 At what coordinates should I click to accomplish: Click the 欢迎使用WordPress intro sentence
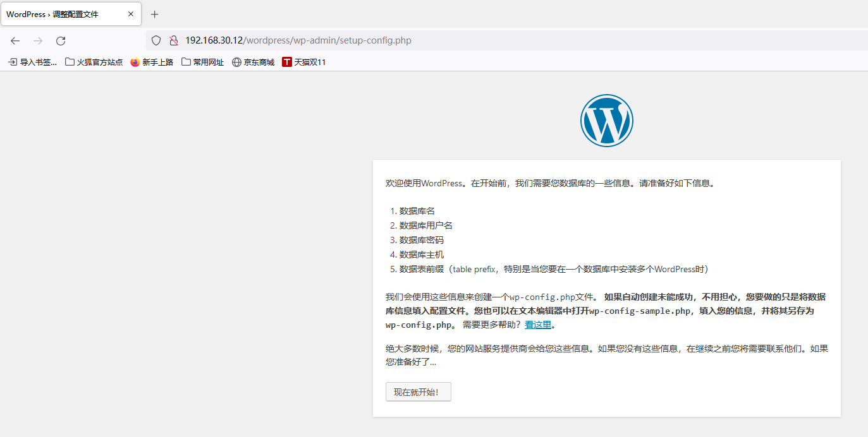[550, 183]
